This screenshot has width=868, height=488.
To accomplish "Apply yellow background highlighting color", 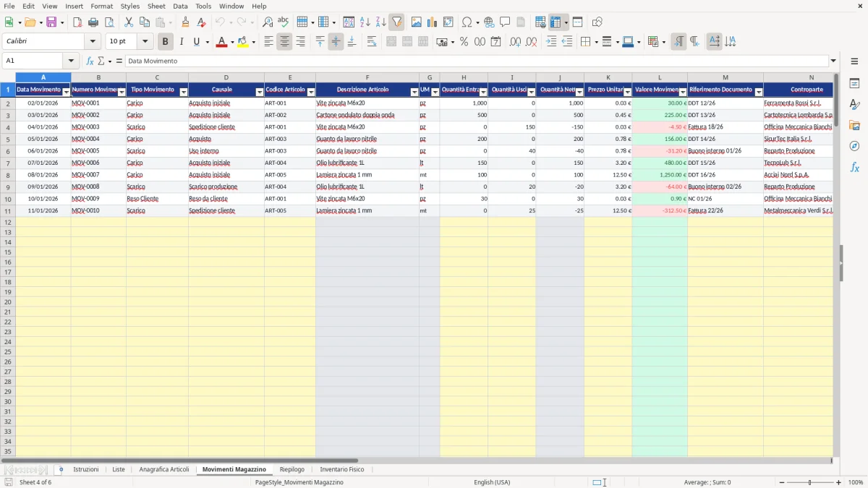I will click(x=243, y=42).
